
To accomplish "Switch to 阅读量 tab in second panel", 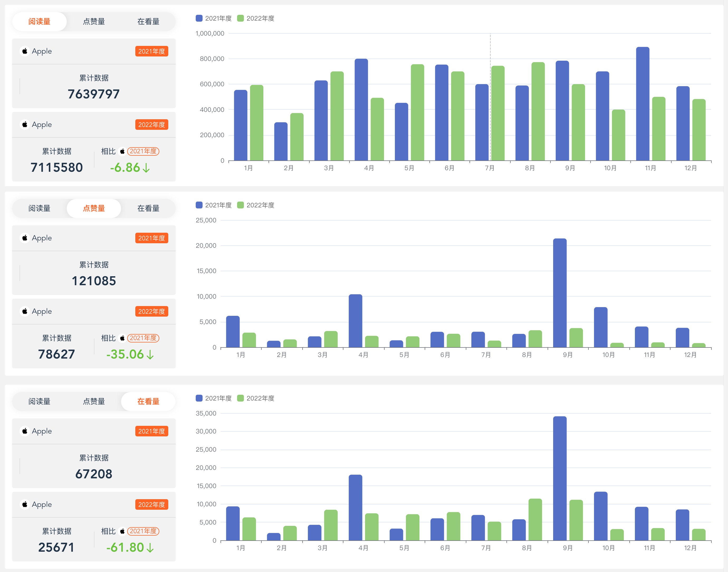I will pos(39,208).
